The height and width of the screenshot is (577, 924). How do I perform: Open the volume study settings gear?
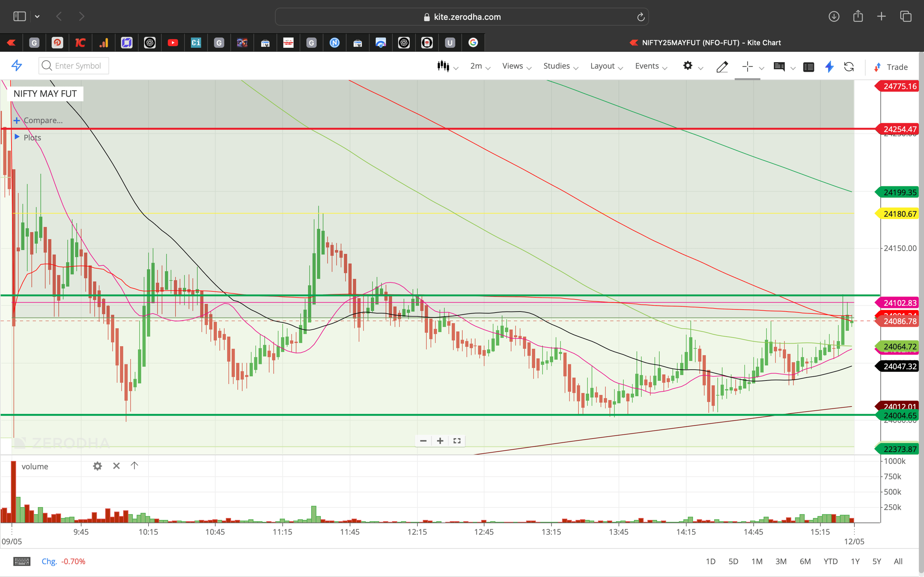click(x=97, y=466)
